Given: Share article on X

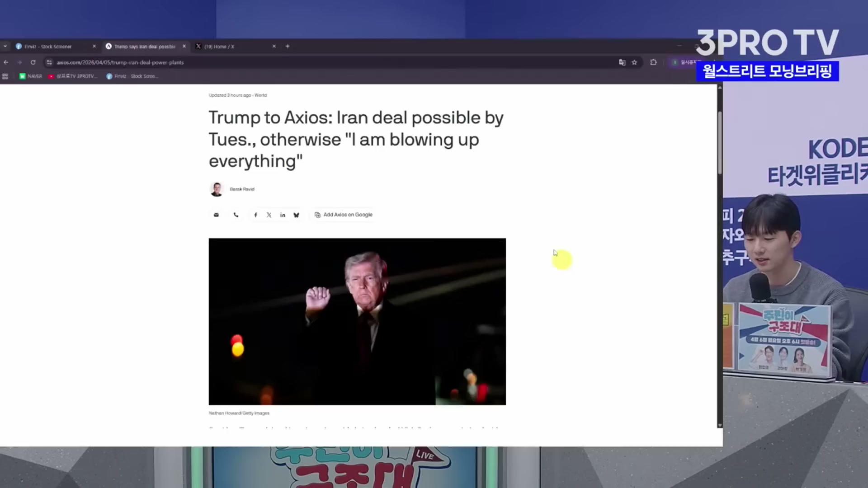Looking at the screenshot, I should tap(269, 215).
